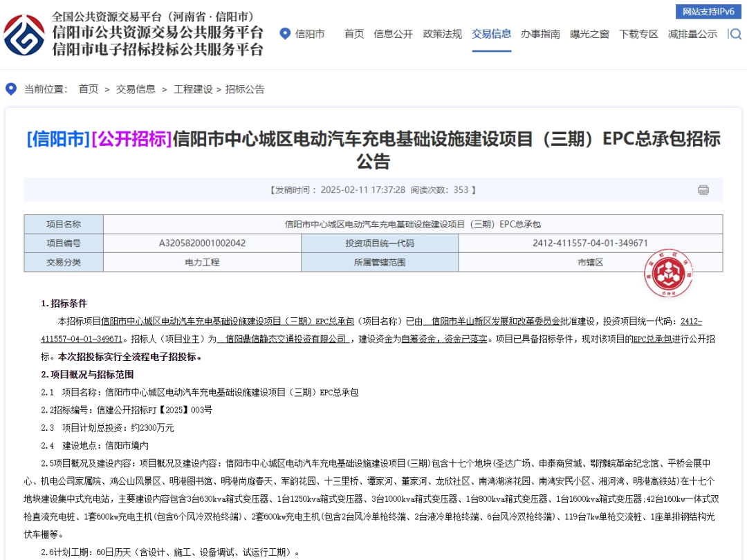Viewport: 747px width, 560px height.
Task: Open the 信息公开 menu item
Action: tap(393, 34)
